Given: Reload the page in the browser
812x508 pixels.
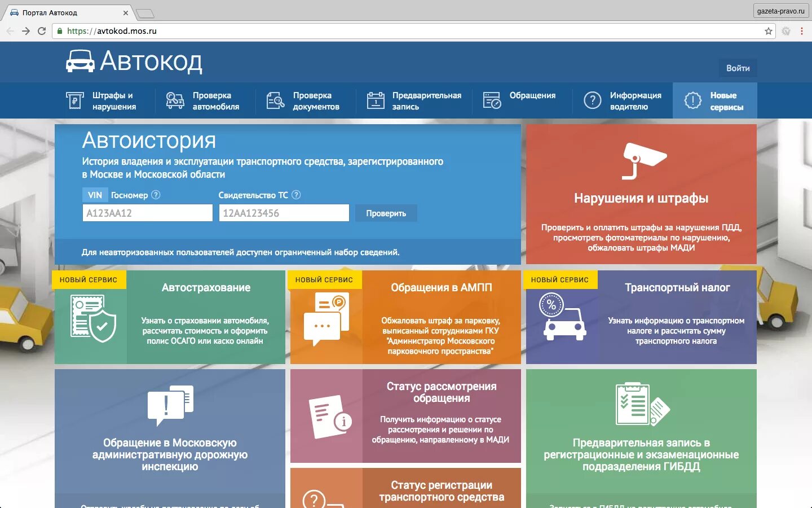Looking at the screenshot, I should (41, 31).
